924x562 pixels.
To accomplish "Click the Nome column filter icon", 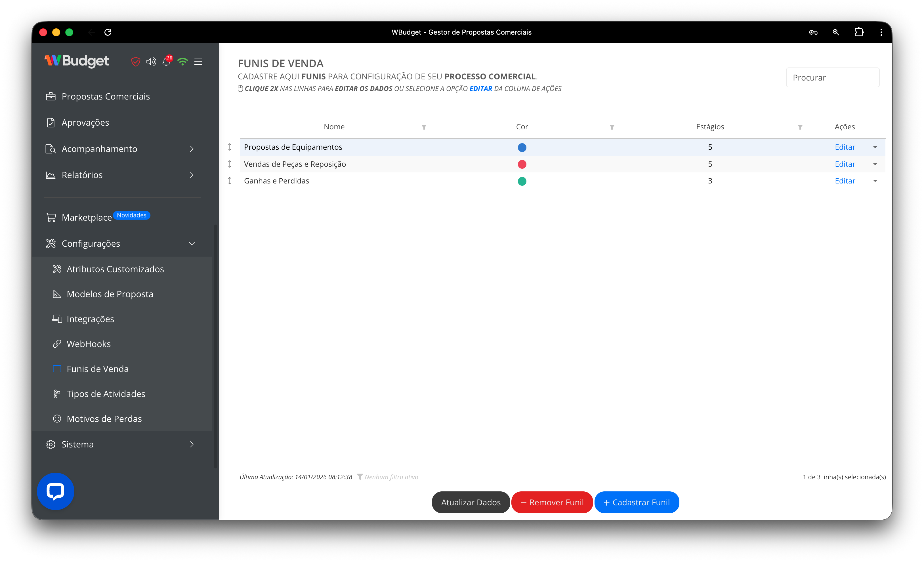I will 424,127.
